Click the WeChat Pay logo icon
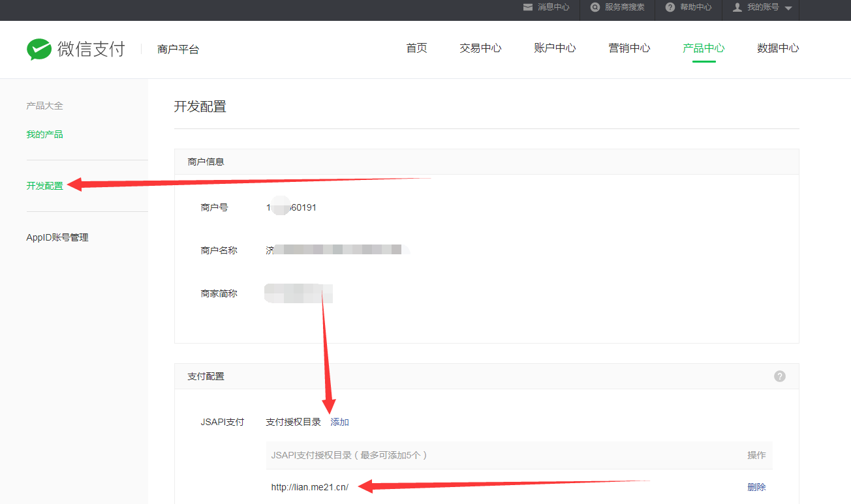851x504 pixels. tap(39, 49)
